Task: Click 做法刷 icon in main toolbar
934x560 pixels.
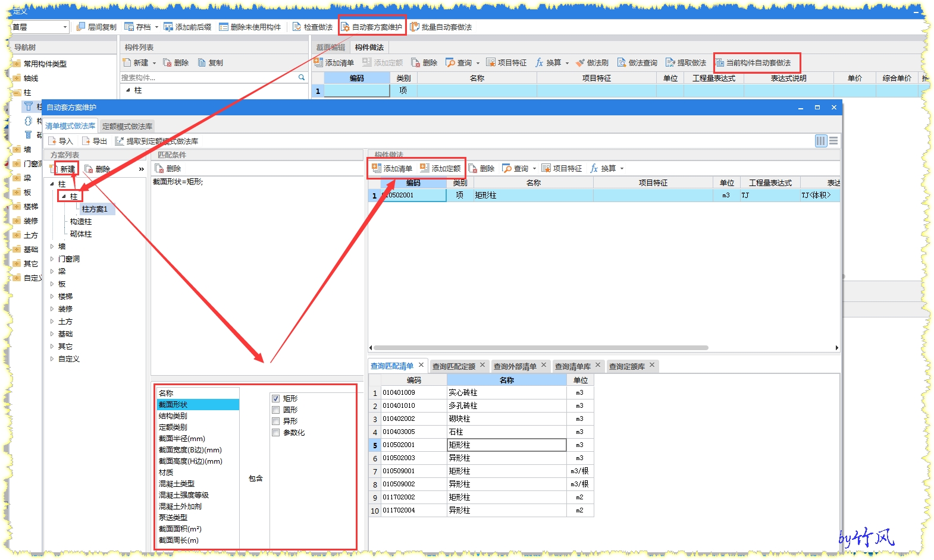Action: coord(580,62)
